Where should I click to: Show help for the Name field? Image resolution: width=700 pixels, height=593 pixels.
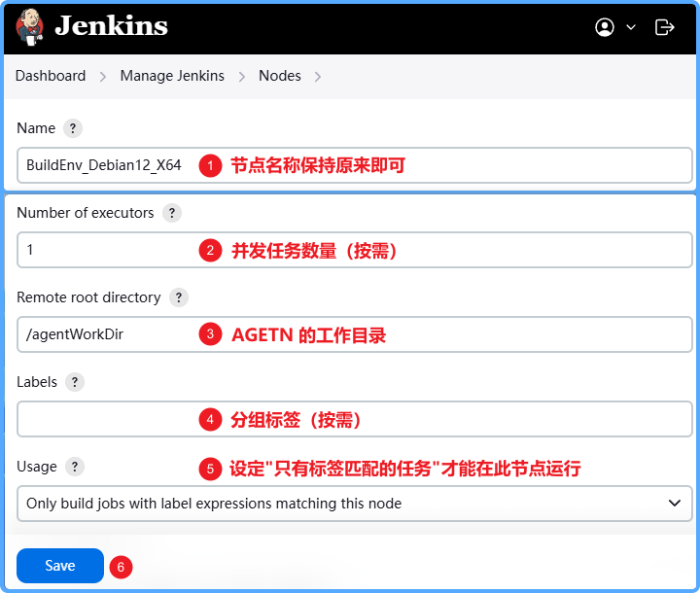point(73,128)
